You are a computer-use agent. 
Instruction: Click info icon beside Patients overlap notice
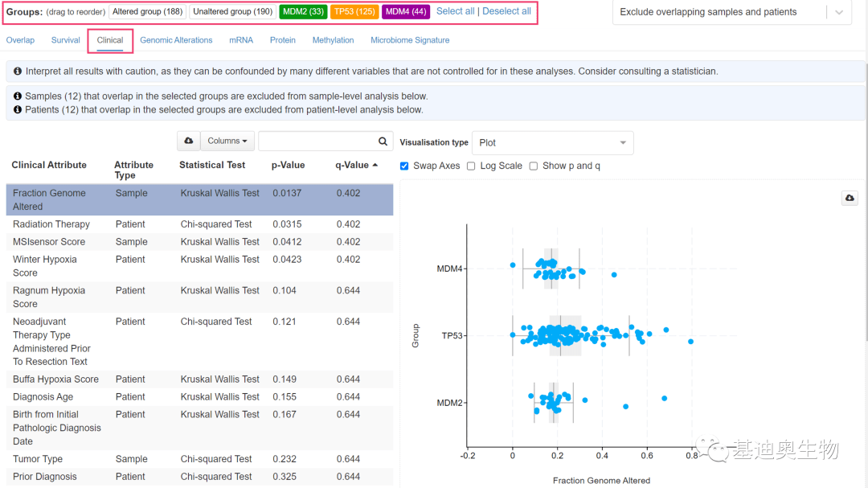[18, 109]
